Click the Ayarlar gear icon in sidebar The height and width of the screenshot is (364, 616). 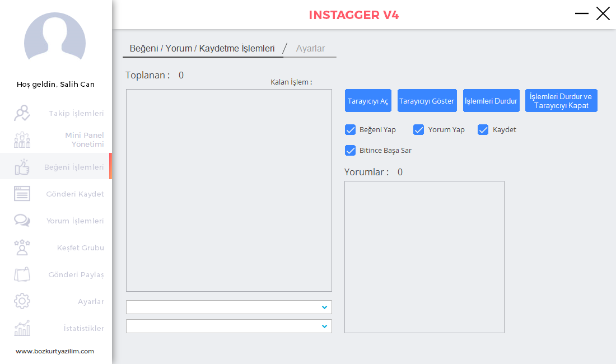[x=22, y=301]
